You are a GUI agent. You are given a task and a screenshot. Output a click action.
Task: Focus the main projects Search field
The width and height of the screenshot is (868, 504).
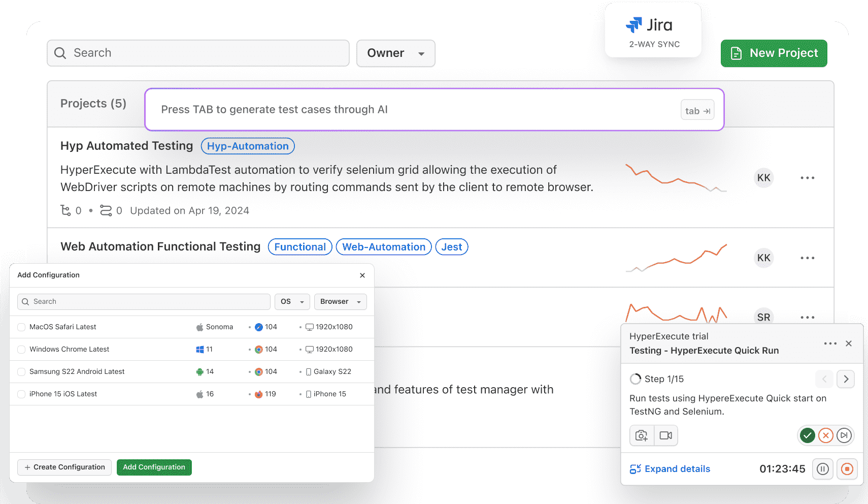pos(198,53)
